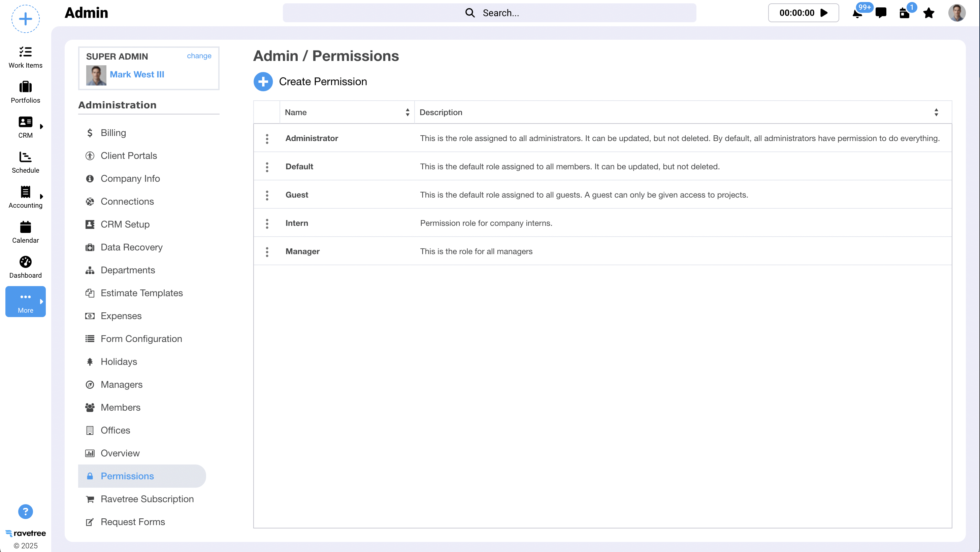The image size is (980, 552).
Task: Open the More navigation menu
Action: pyautogui.click(x=26, y=302)
